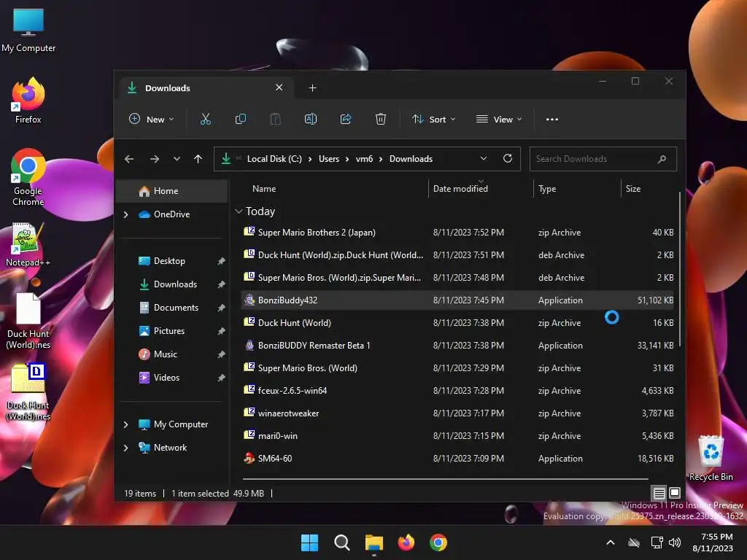Expand My Computer tree node

tap(125, 424)
